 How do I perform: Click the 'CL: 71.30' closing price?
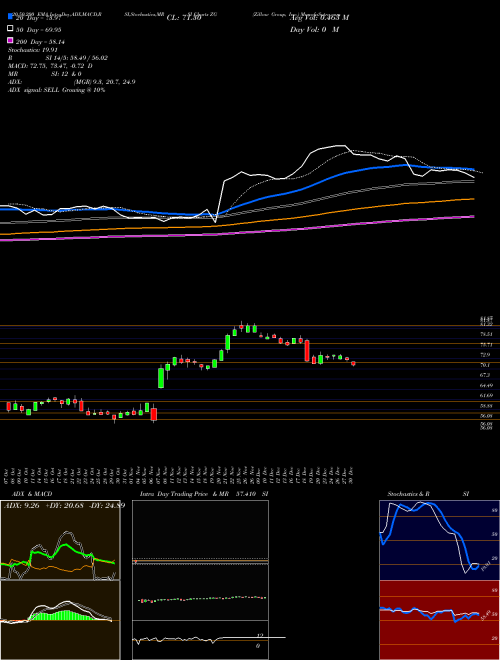point(184,18)
